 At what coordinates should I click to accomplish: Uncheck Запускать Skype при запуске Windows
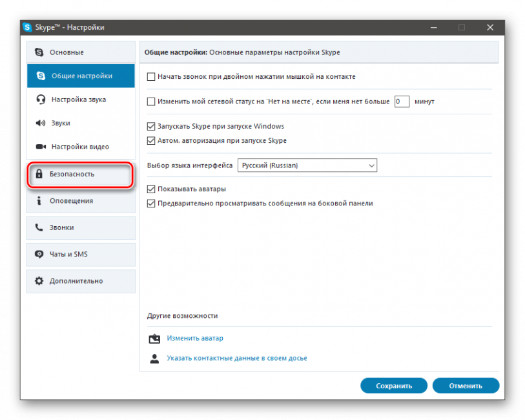(152, 127)
